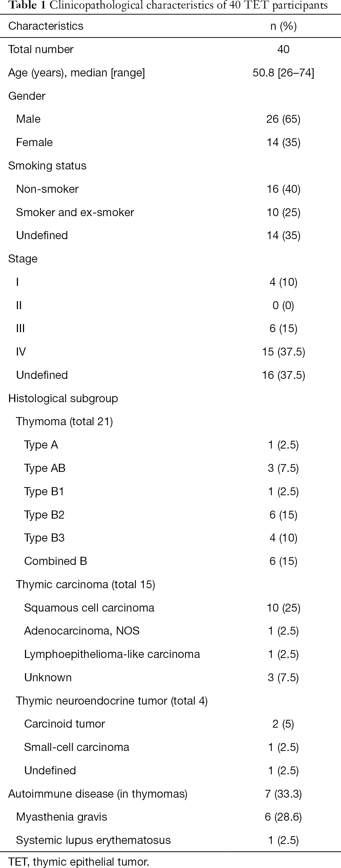The width and height of the screenshot is (341, 868).
Task: Click the Non-smoker row label
Action: (47, 189)
